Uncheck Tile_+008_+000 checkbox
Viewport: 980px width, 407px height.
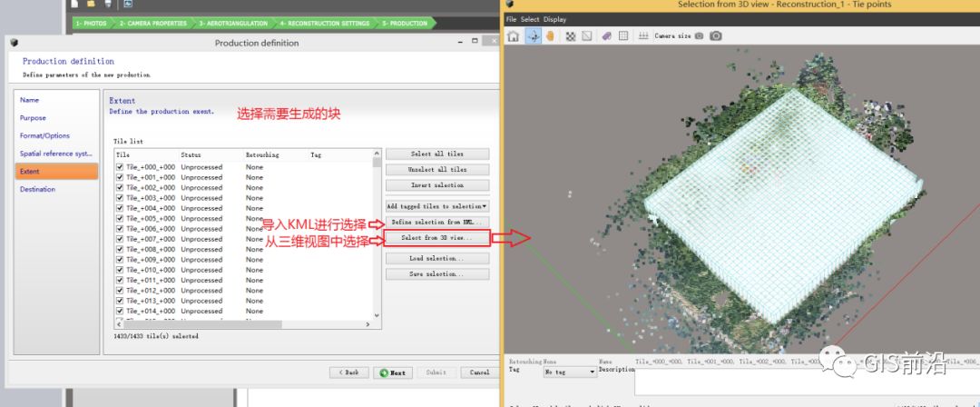120,249
